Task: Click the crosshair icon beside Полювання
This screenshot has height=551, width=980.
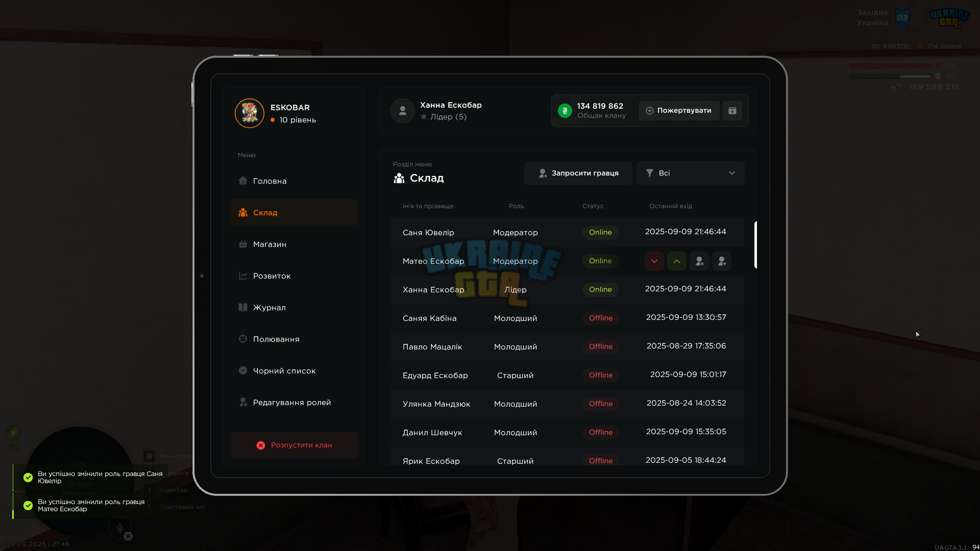Action: click(243, 339)
